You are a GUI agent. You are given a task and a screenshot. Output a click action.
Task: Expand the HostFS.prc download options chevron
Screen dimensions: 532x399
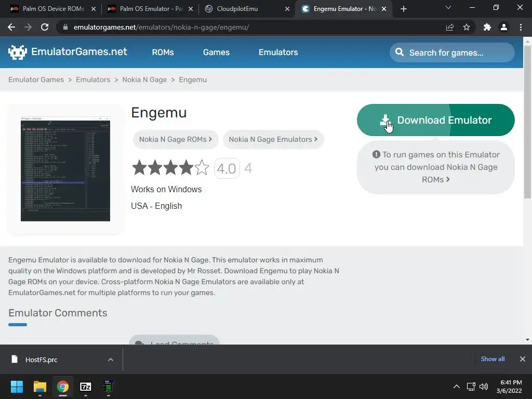click(111, 360)
